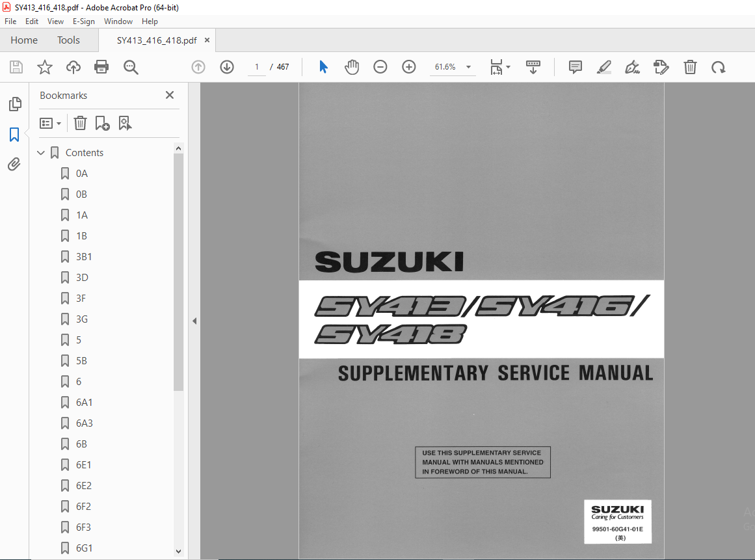Screen dimensions: 755x560
Task: Close the Bookmarks panel
Action: [170, 95]
